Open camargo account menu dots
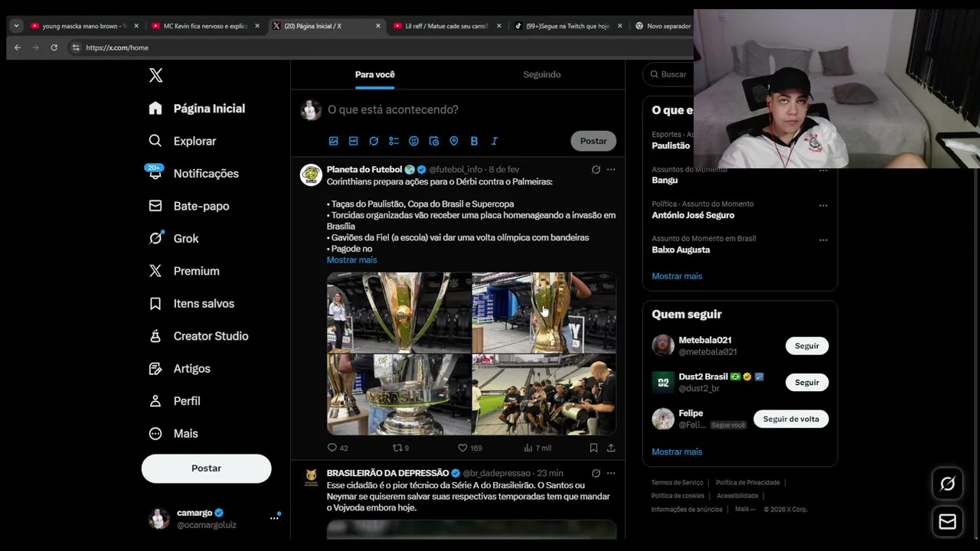The image size is (980, 551). [274, 518]
